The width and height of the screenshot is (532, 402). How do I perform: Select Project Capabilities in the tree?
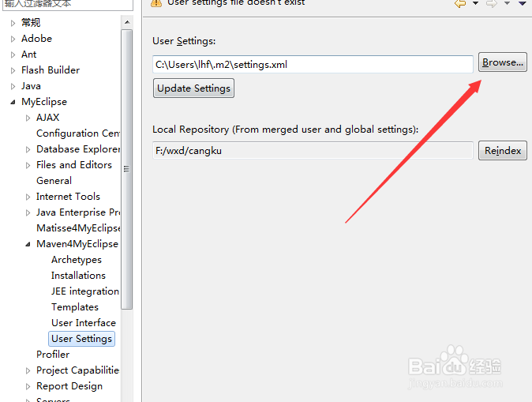point(77,370)
